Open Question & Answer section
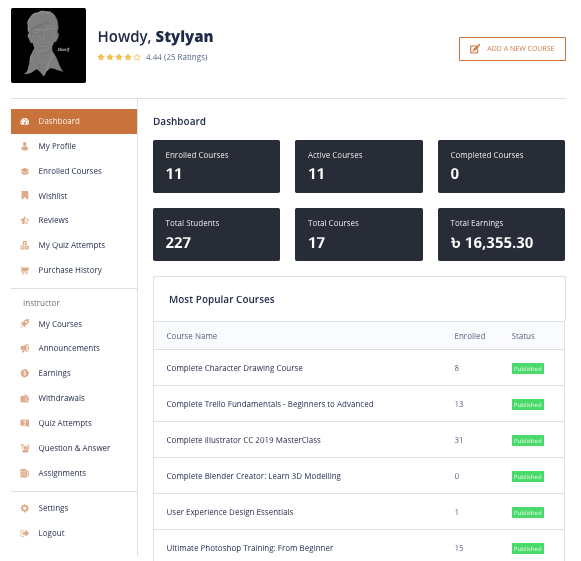The width and height of the screenshot is (581, 561). point(74,448)
